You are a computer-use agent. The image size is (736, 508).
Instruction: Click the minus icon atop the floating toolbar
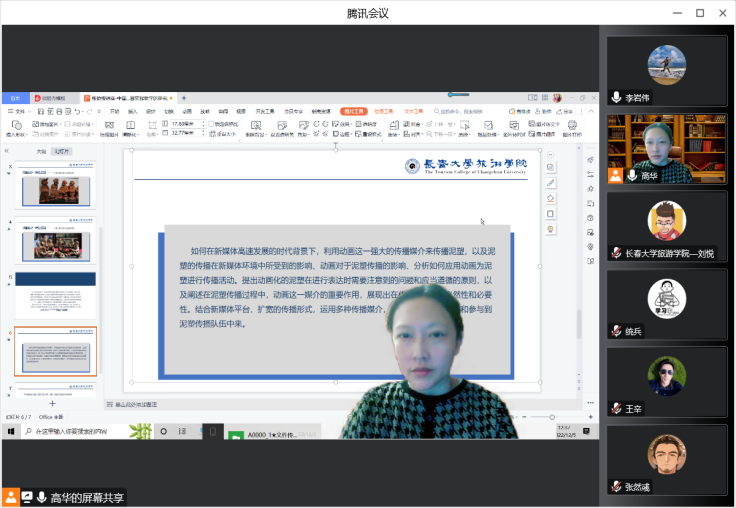pyautogui.click(x=551, y=154)
